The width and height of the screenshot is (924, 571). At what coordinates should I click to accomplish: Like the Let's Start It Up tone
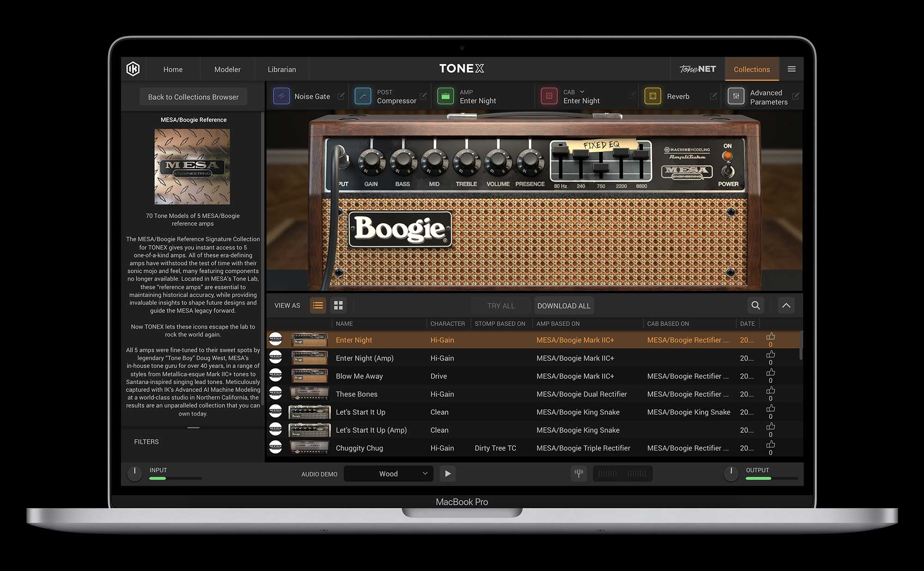[x=770, y=409]
